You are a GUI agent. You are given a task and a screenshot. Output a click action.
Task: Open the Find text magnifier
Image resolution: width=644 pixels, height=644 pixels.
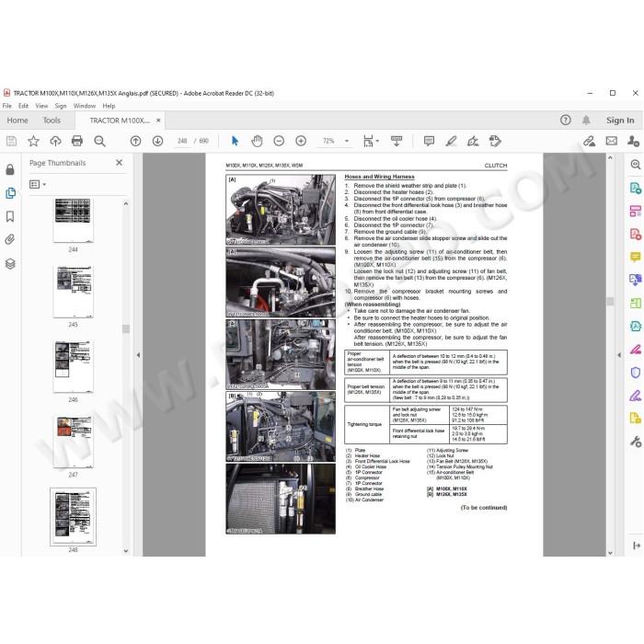(x=99, y=142)
